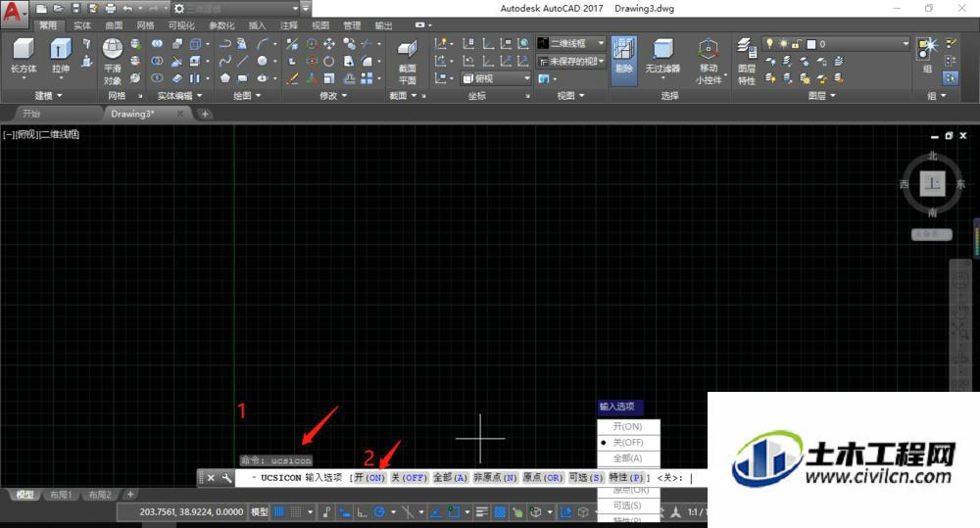Screen dimensions: 980x528
Task: Click the 特性(P) command line option
Action: [x=626, y=477]
